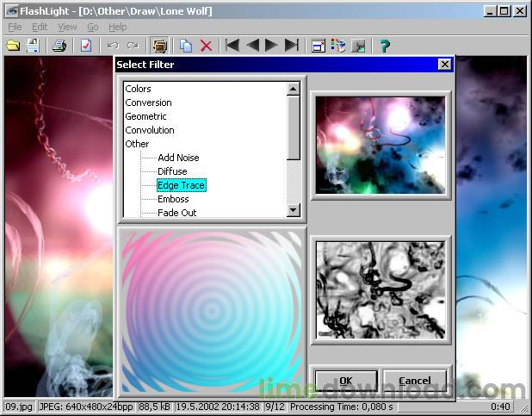Click the red X delete icon
The width and height of the screenshot is (532, 416).
tap(207, 46)
